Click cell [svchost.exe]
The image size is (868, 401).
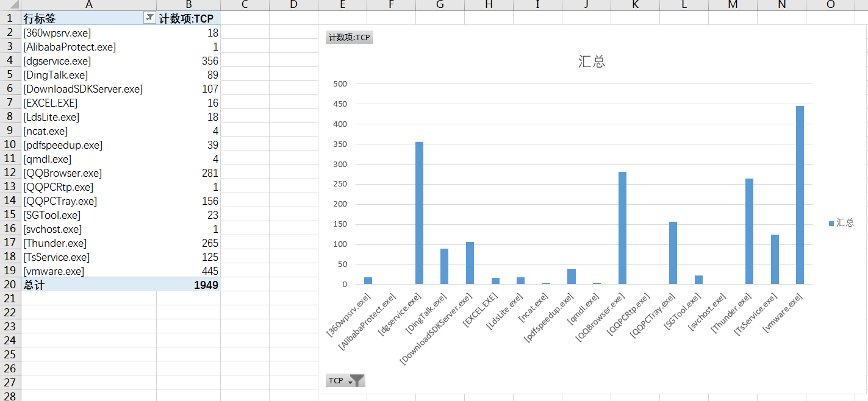coord(88,229)
